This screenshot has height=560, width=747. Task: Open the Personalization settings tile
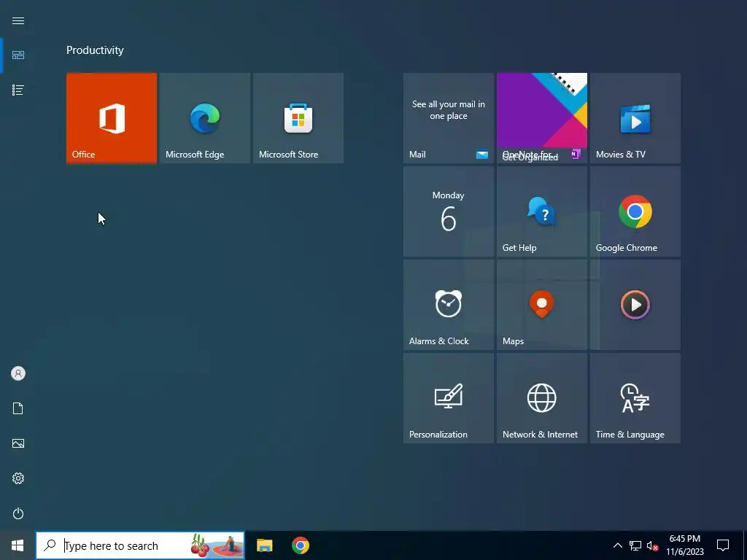(x=449, y=398)
